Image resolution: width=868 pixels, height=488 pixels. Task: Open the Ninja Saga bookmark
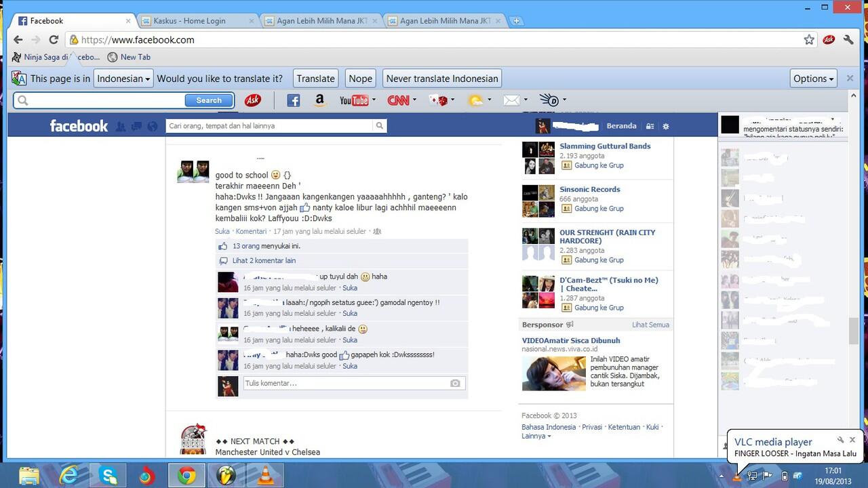point(56,57)
